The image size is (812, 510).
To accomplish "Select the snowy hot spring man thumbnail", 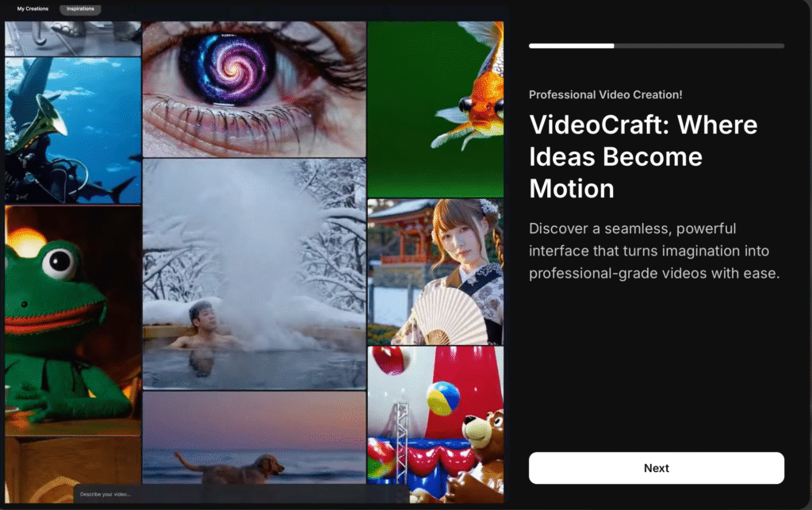I will coord(254,274).
